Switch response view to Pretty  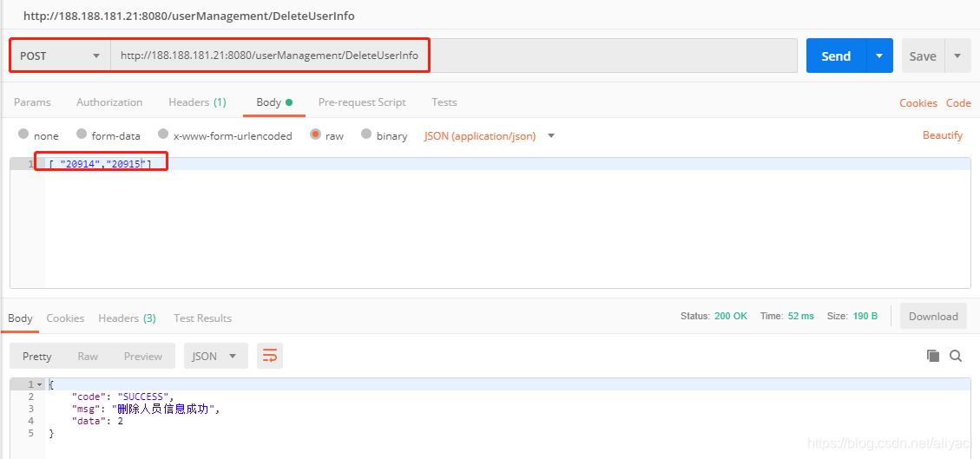tap(36, 356)
